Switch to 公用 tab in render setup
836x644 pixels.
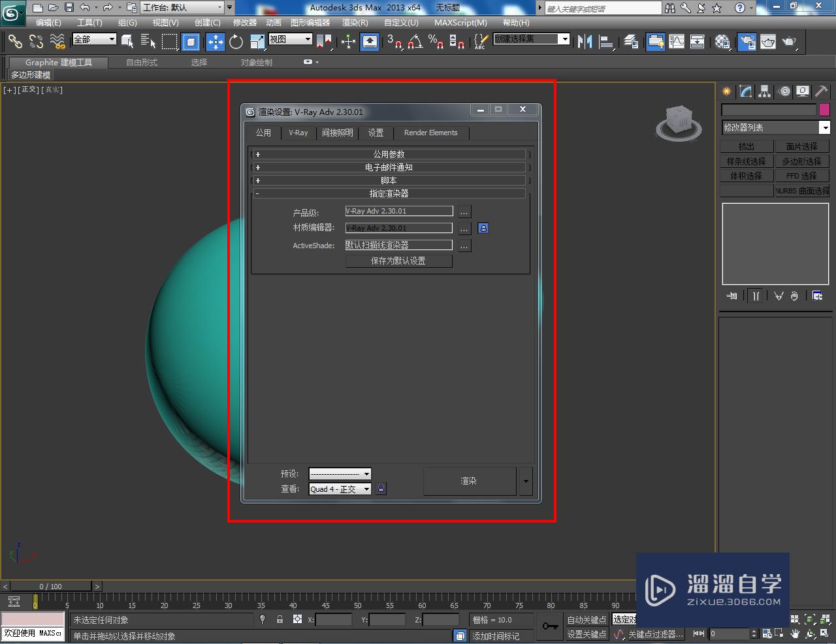pyautogui.click(x=263, y=133)
